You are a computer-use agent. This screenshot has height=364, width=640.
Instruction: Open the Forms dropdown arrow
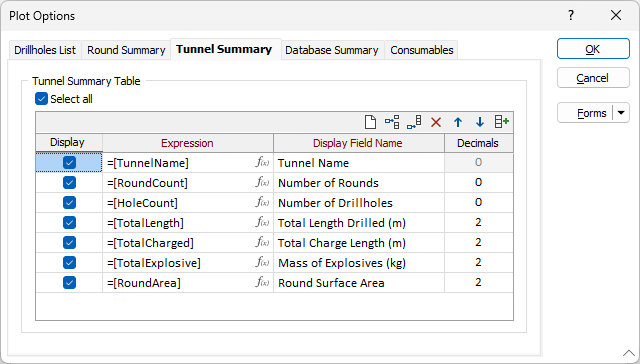621,113
